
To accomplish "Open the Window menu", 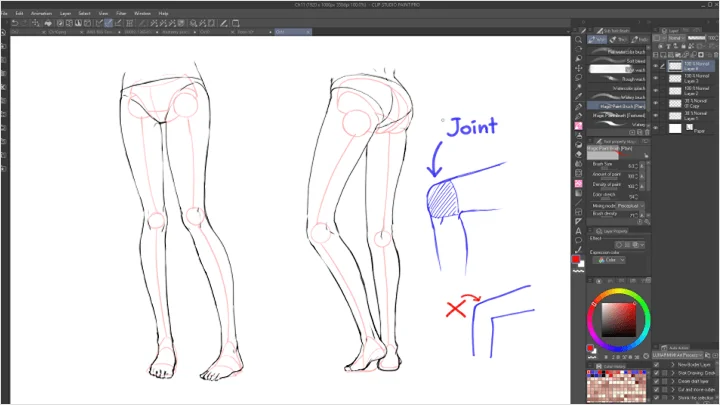I will pos(142,13).
